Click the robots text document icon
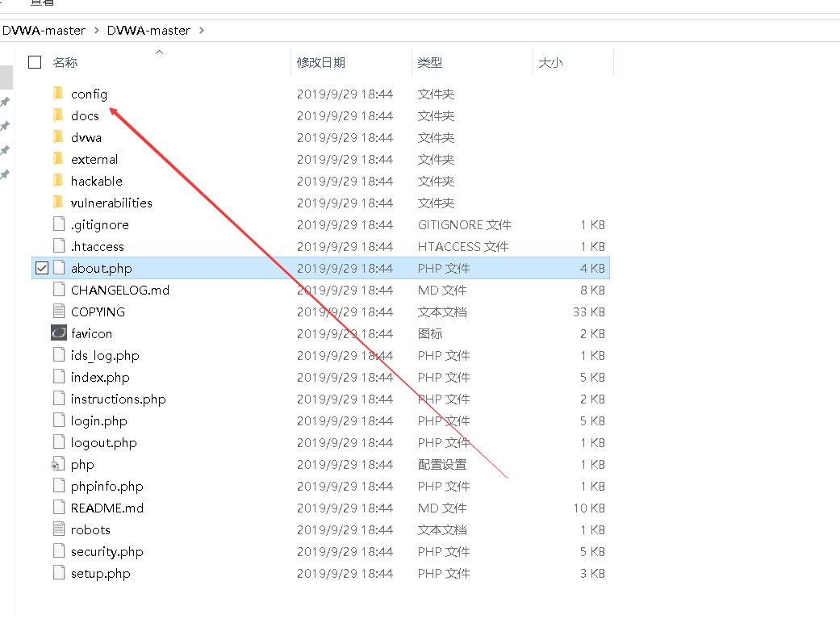This screenshot has height=619, width=840. pos(59,529)
